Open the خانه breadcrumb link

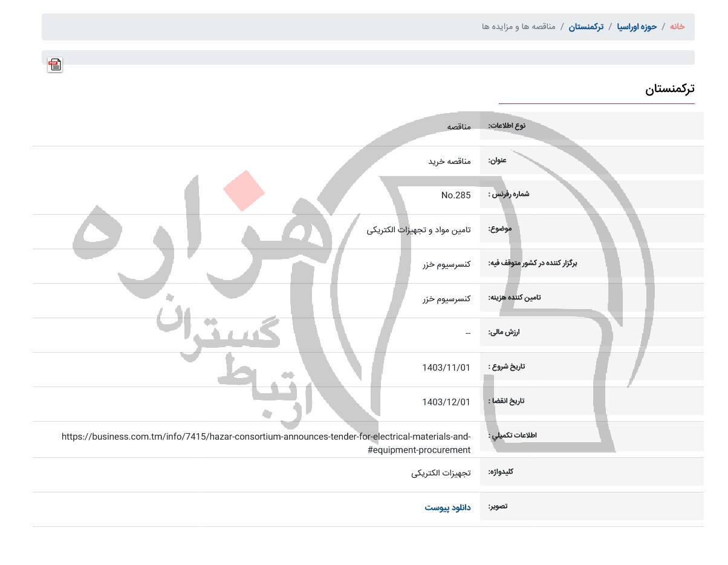[x=677, y=27]
